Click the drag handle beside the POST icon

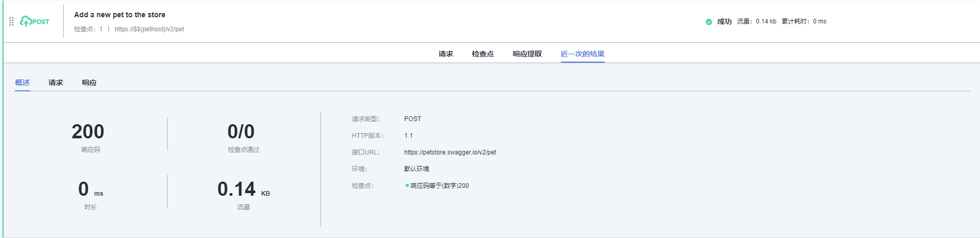pyautogui.click(x=11, y=21)
